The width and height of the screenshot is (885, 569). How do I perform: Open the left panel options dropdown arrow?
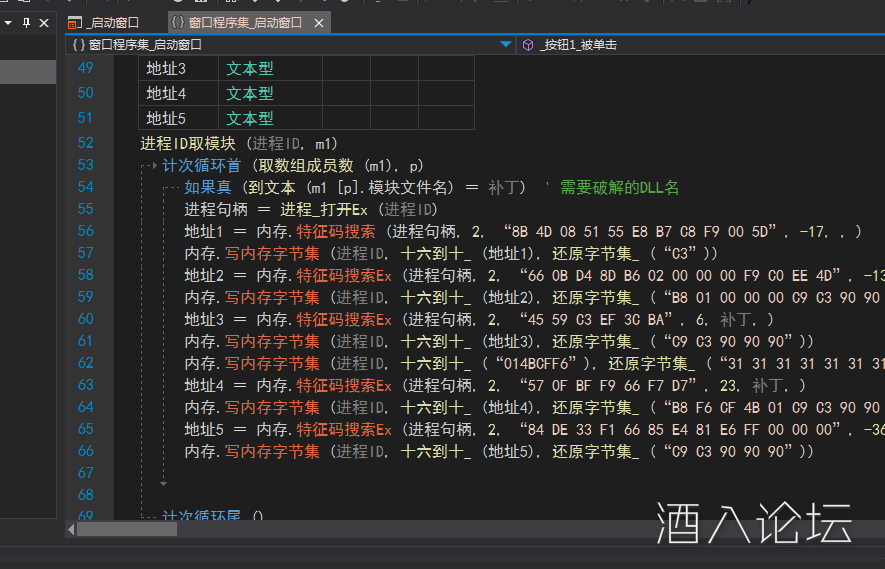[x=8, y=22]
